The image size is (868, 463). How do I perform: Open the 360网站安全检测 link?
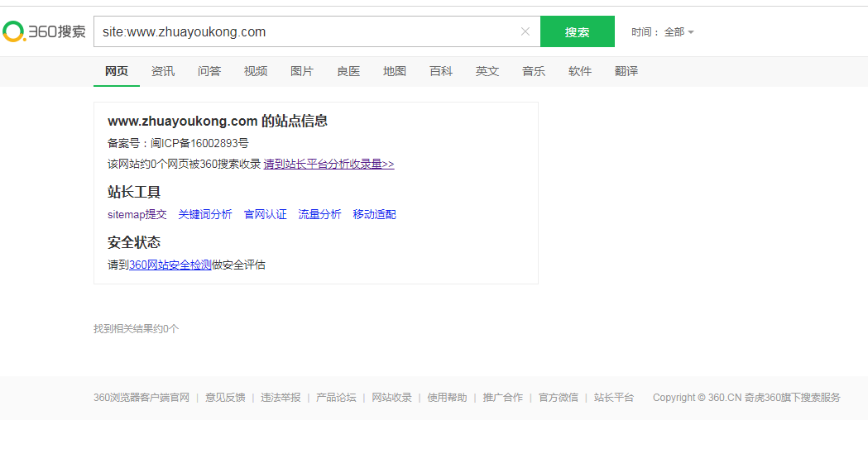[x=170, y=265]
